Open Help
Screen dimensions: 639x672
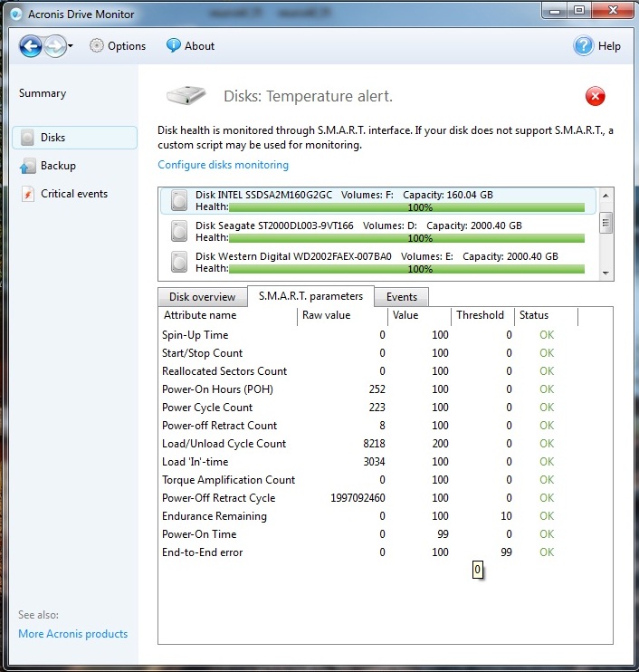click(597, 46)
